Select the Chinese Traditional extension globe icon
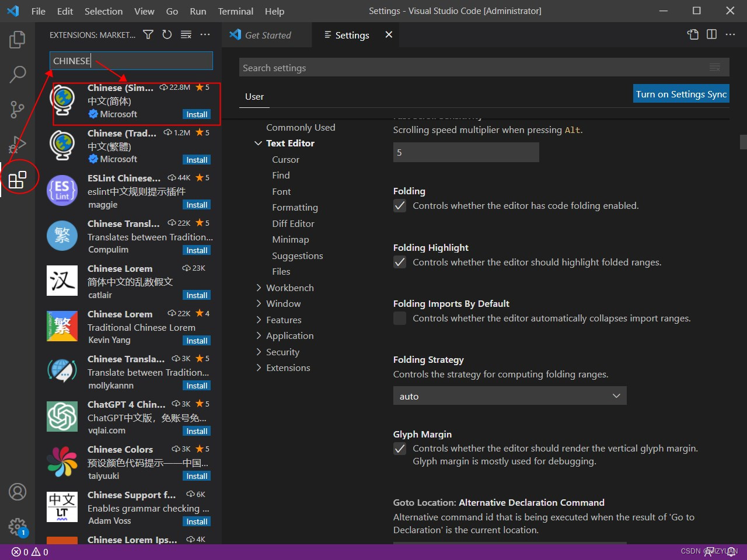 pyautogui.click(x=62, y=145)
